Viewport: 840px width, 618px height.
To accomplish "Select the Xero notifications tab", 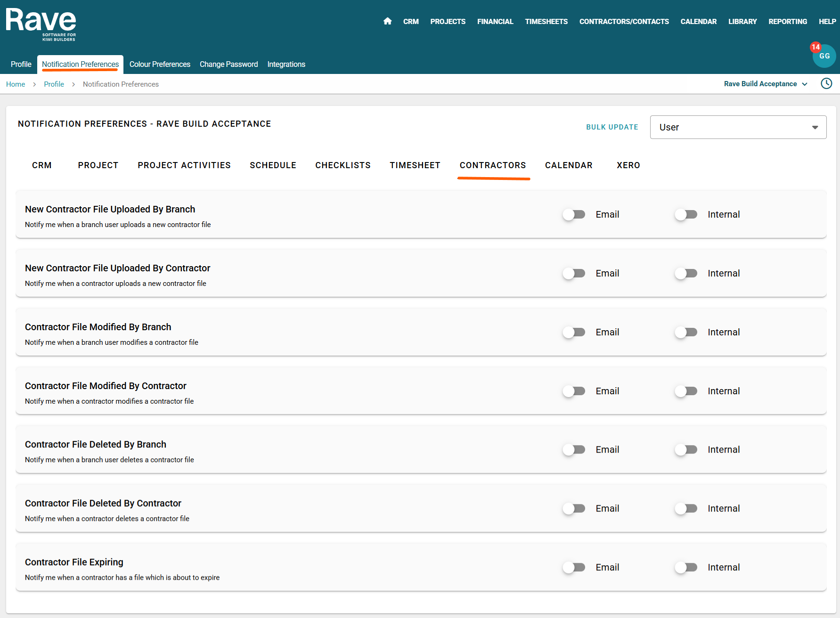I will (x=628, y=165).
